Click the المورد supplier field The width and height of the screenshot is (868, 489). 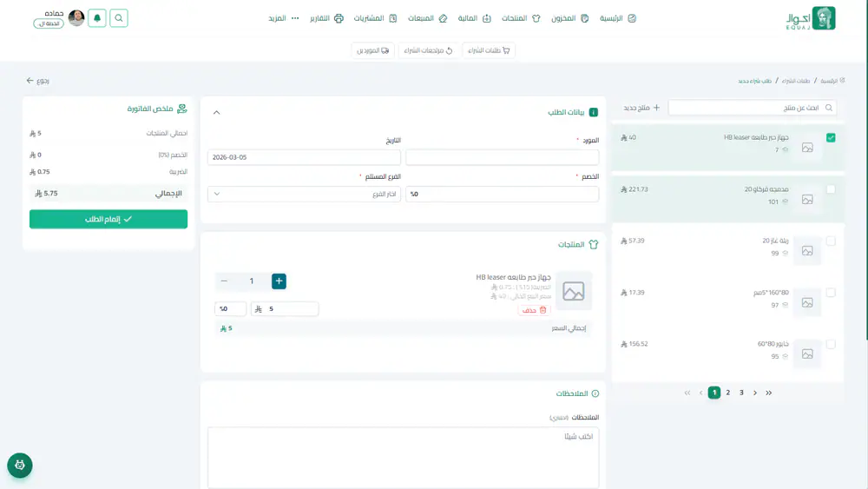[502, 157]
